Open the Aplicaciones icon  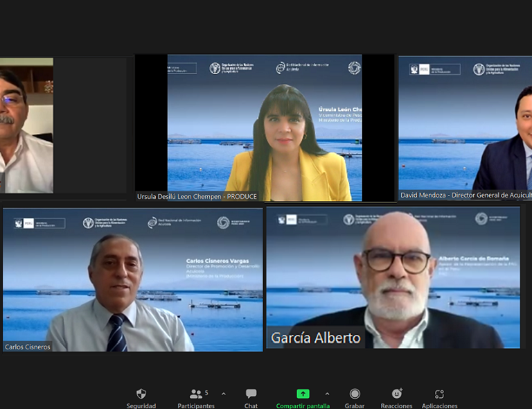pos(439,394)
